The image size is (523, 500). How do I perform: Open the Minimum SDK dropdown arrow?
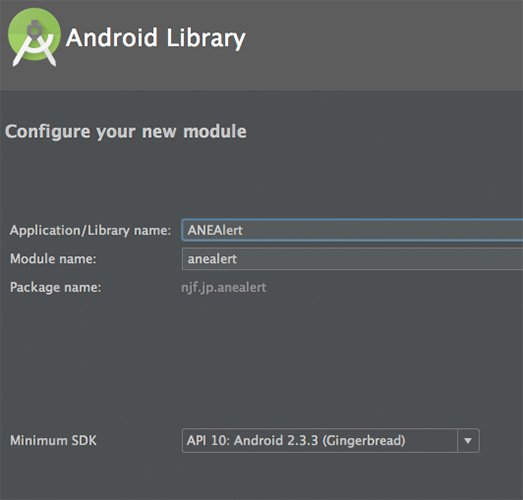pos(468,441)
